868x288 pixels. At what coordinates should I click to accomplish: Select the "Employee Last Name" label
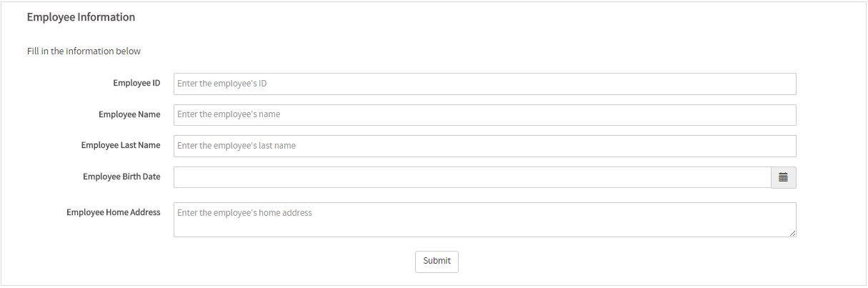pyautogui.click(x=121, y=146)
